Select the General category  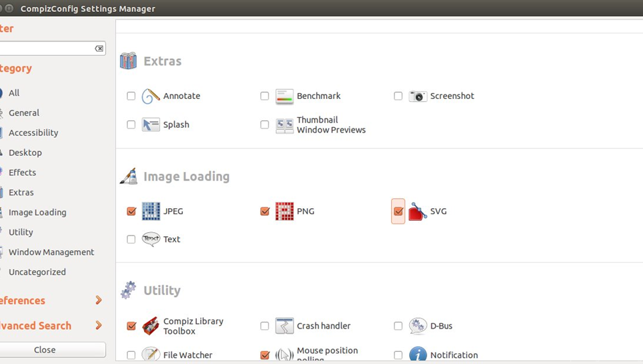24,112
